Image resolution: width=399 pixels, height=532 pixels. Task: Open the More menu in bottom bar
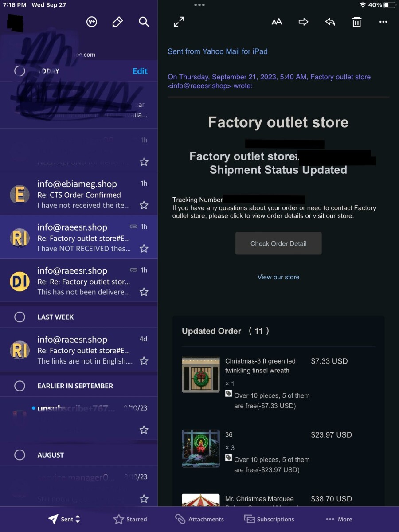(339, 519)
